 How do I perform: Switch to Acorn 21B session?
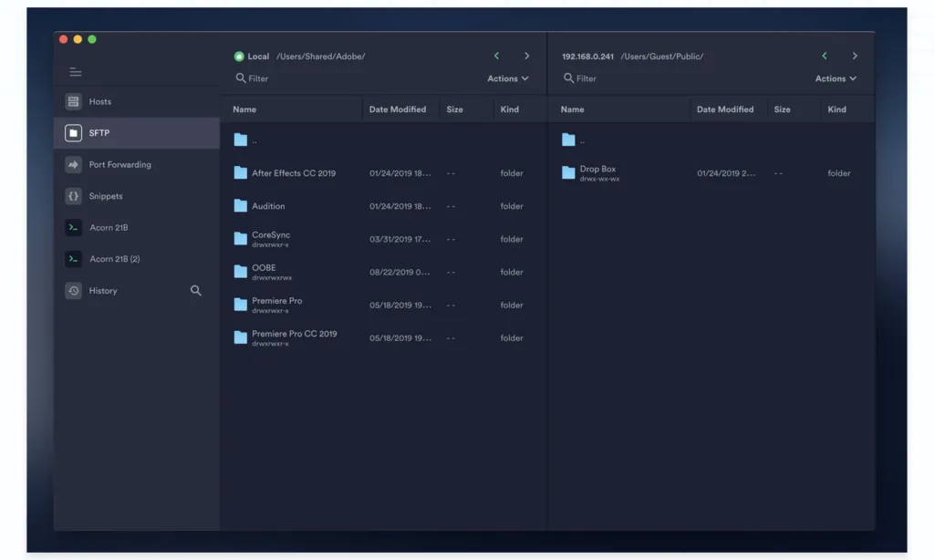coord(137,228)
